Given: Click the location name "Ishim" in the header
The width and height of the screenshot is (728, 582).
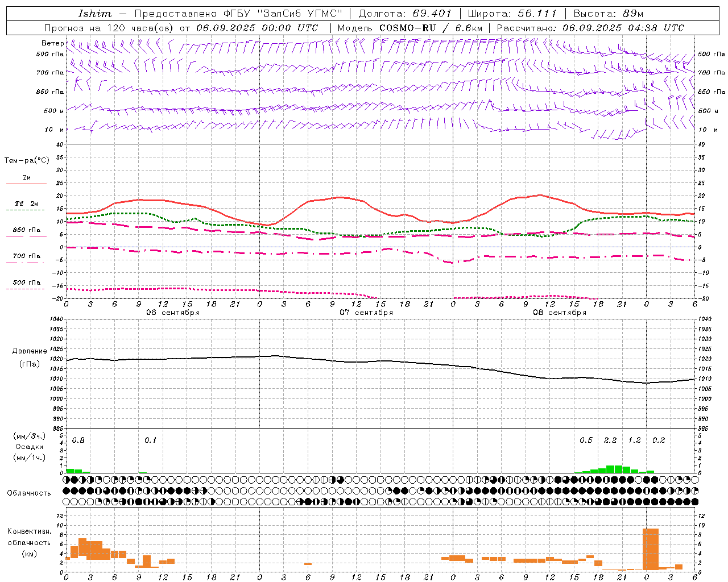Looking at the screenshot, I should [x=95, y=14].
